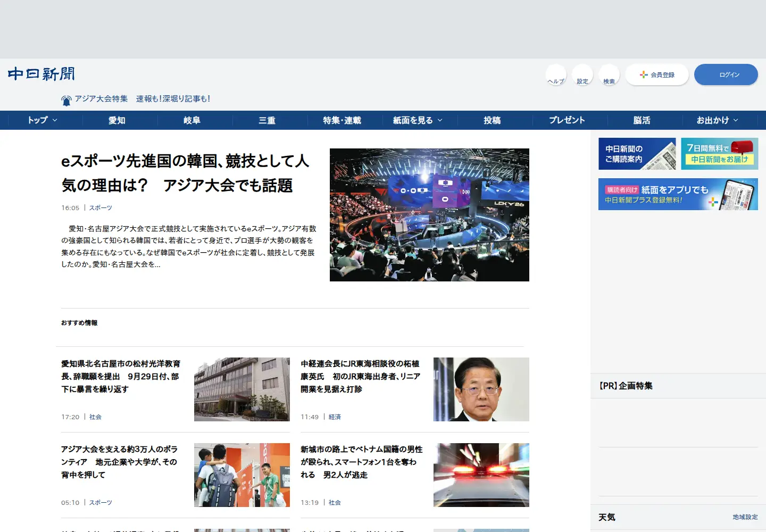Click the 中日新聞 logo

(41, 74)
